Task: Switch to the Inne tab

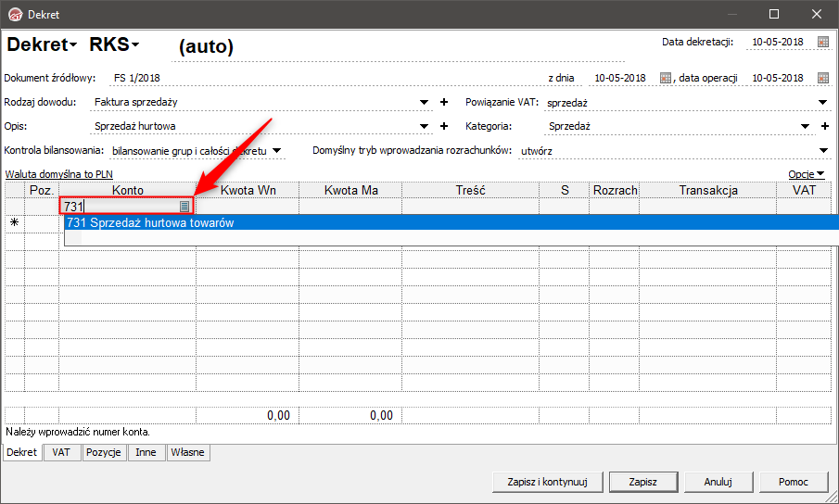Action: point(146,452)
